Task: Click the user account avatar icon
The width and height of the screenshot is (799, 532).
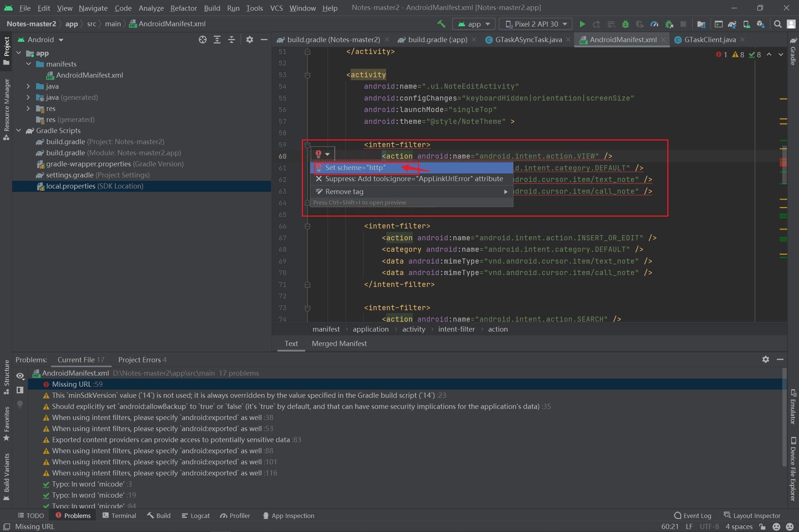Action: pos(791,24)
